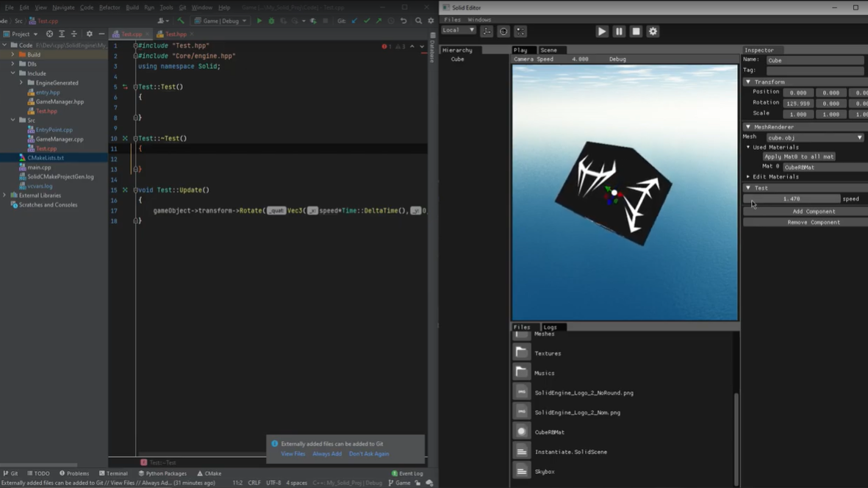Adjust the Position X value field
This screenshot has height=488, width=868.
pyautogui.click(x=797, y=93)
